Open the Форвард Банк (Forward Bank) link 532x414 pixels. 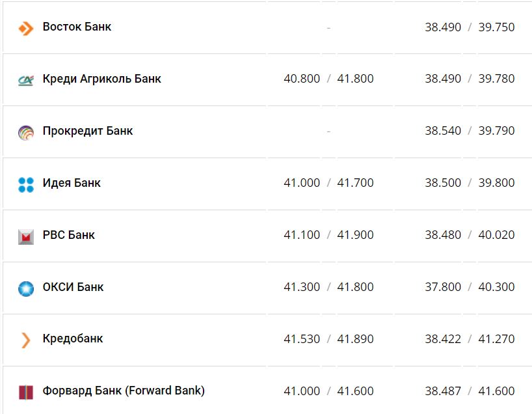coord(124,391)
